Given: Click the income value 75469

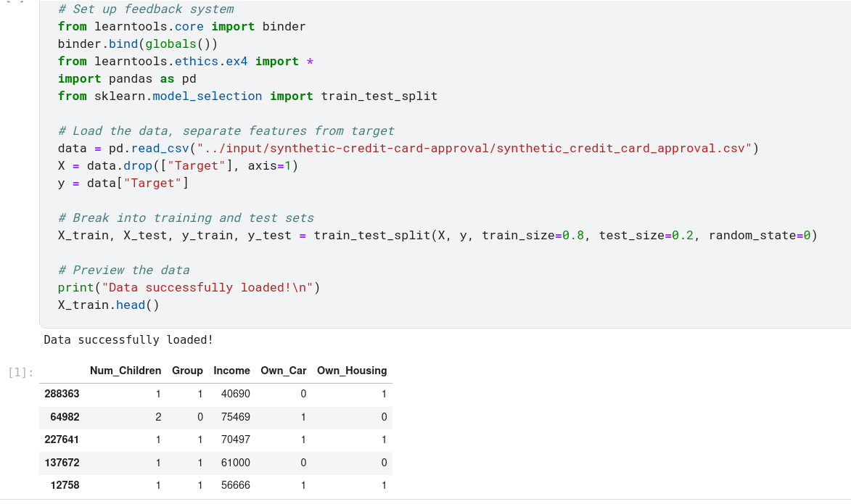Looking at the screenshot, I should tap(235, 417).
